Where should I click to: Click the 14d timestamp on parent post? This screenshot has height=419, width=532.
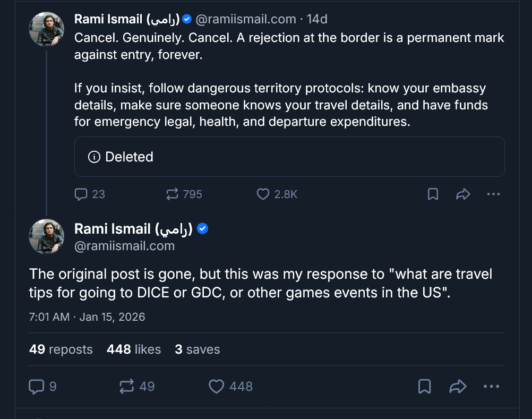(317, 19)
